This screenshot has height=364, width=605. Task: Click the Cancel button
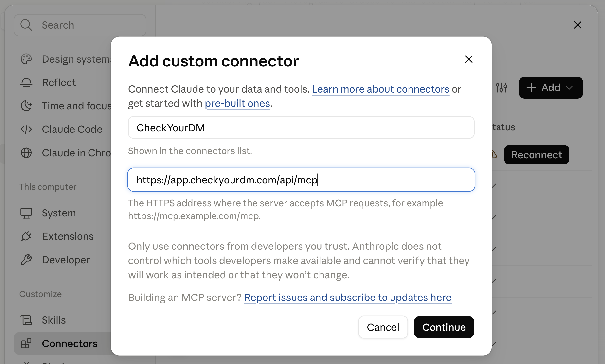383,327
